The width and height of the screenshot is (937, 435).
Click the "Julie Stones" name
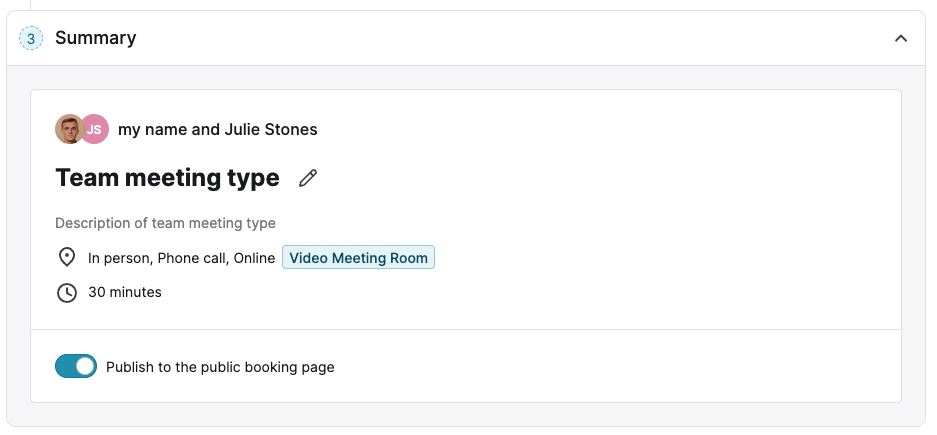click(270, 129)
